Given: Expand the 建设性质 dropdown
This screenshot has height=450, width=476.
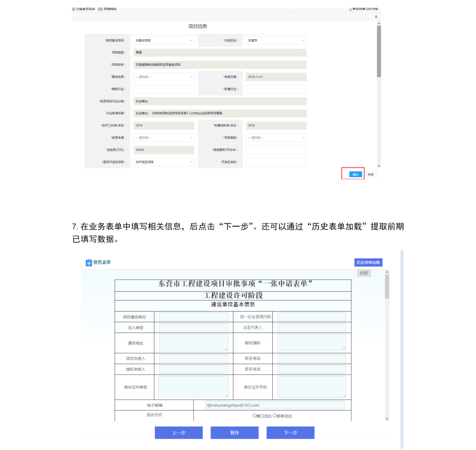Looking at the screenshot, I should pos(164,77).
